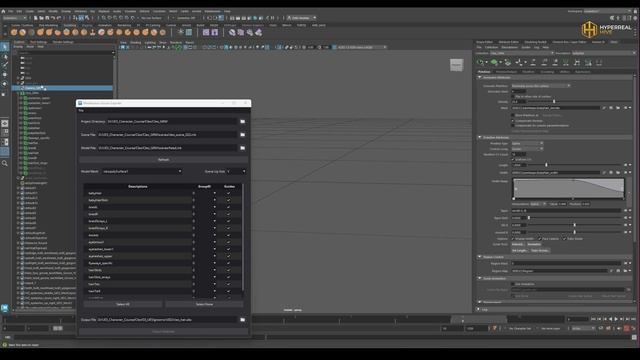Click the magnifier search icon in left toolbox
The image size is (640, 360).
point(5,163)
